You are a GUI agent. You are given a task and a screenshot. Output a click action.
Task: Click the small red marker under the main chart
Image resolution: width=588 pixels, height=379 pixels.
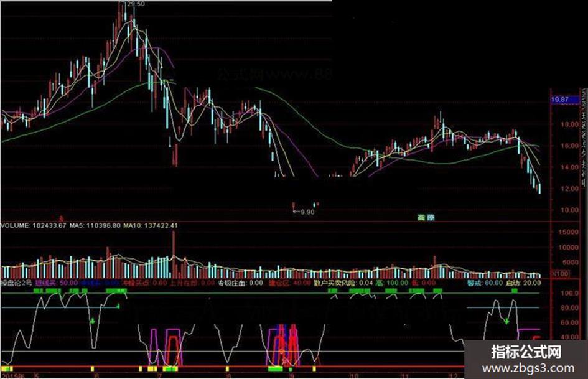coord(62,218)
